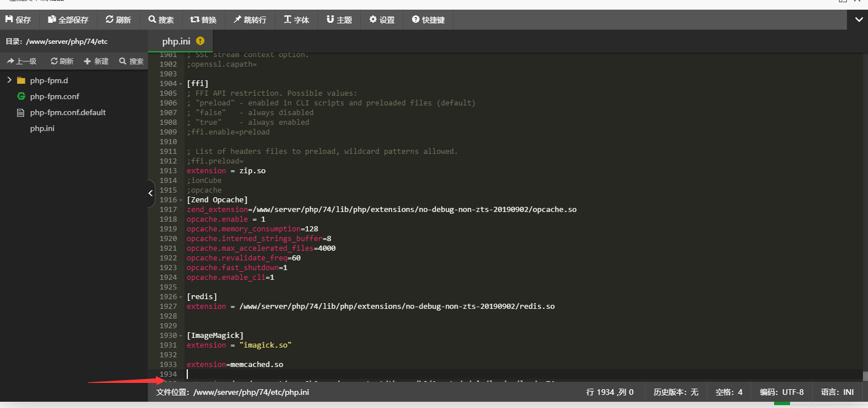Open the 主题 theme chooser
The height and width of the screenshot is (408, 868).
click(x=339, y=20)
